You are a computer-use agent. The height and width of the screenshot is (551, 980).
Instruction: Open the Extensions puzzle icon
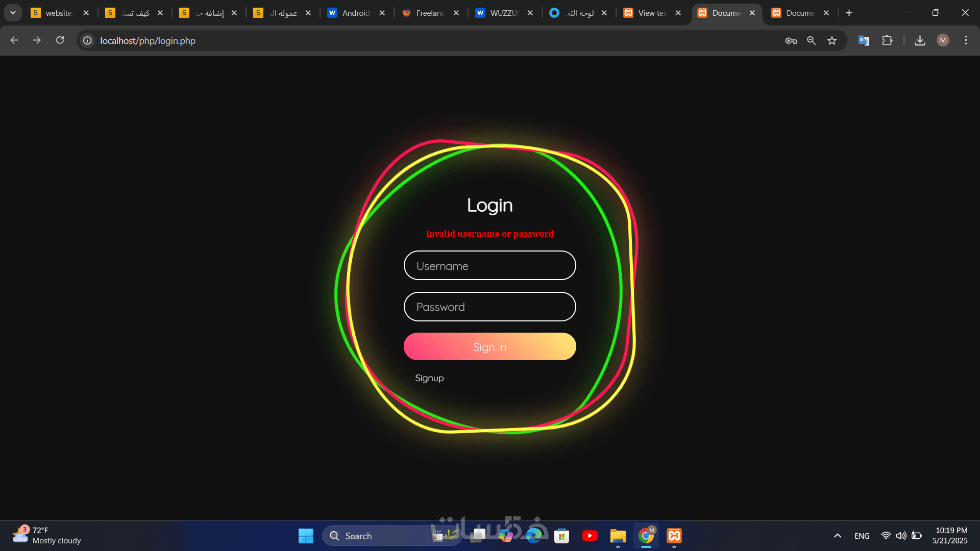tap(887, 41)
